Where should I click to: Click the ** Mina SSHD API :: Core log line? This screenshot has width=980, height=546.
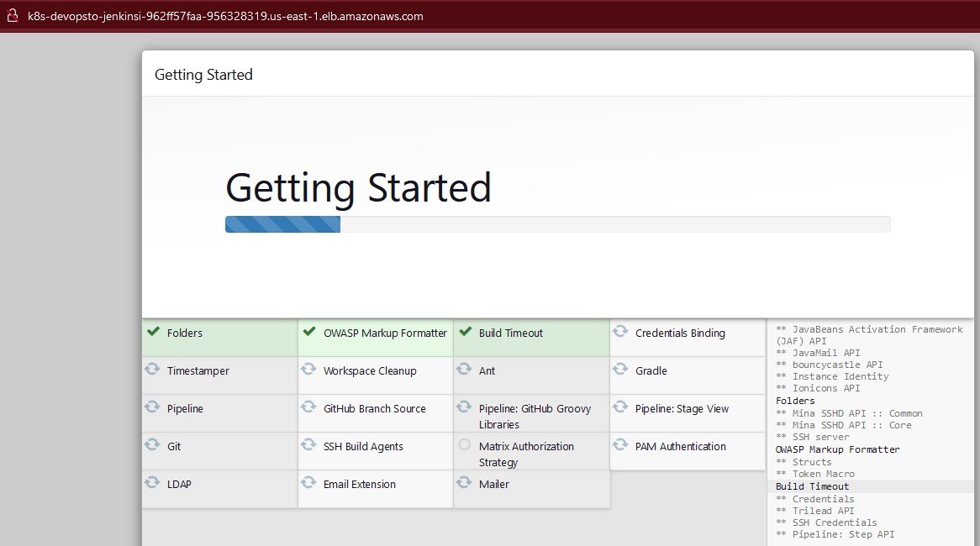[843, 425]
